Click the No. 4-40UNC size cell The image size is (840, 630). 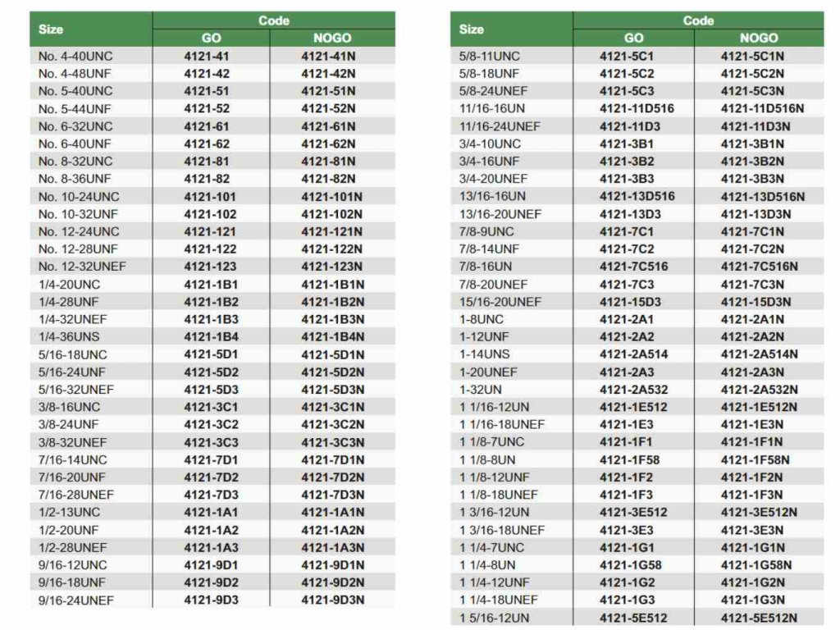click(x=75, y=57)
